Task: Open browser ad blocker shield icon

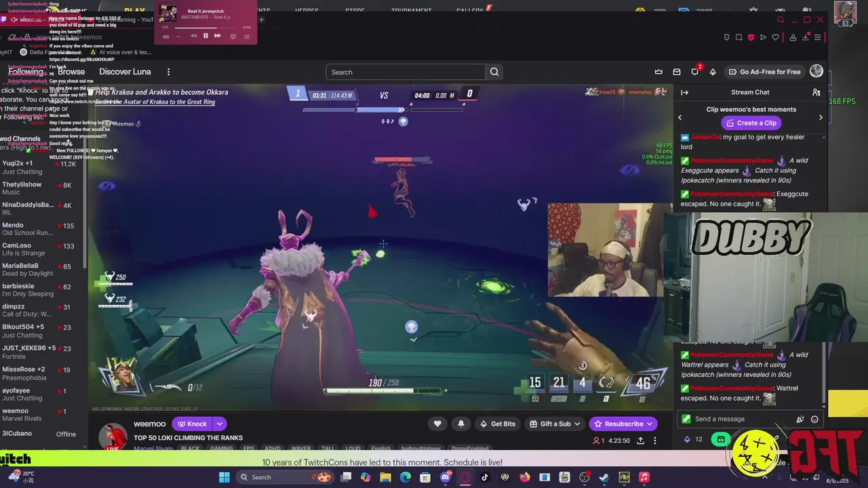Action: click(x=751, y=37)
